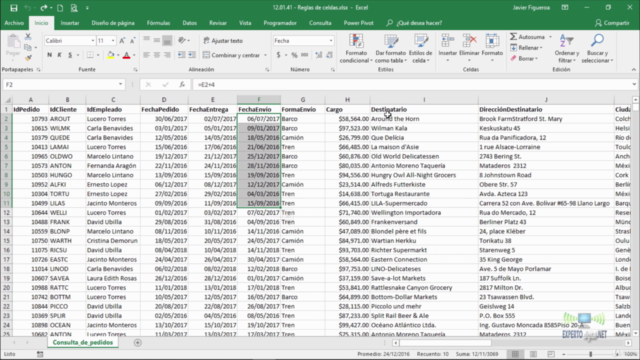This screenshot has height=360, width=640.
Task: Toggle Middle vertical alignment
Action: click(157, 40)
